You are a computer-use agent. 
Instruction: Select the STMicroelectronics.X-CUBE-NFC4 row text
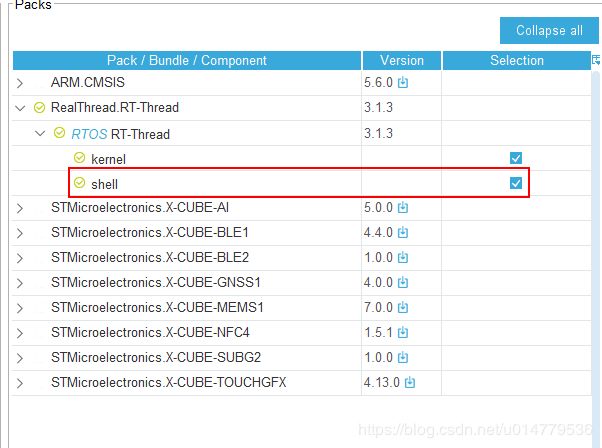tap(150, 332)
